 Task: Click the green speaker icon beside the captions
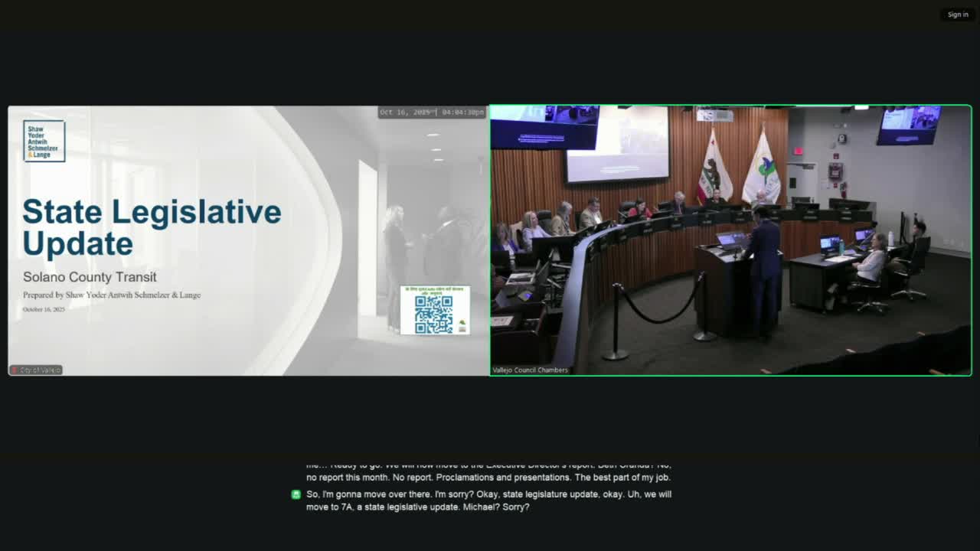pos(296,494)
